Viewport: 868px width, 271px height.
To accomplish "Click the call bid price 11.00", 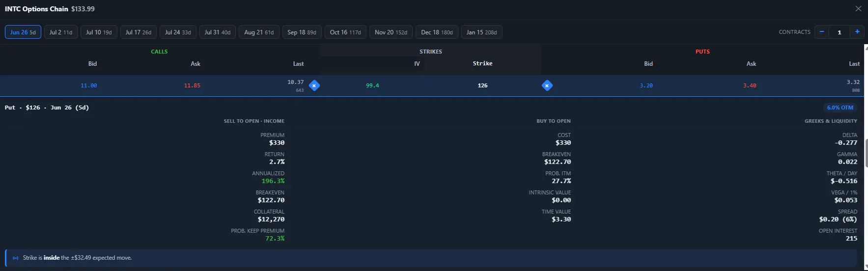I will [89, 85].
